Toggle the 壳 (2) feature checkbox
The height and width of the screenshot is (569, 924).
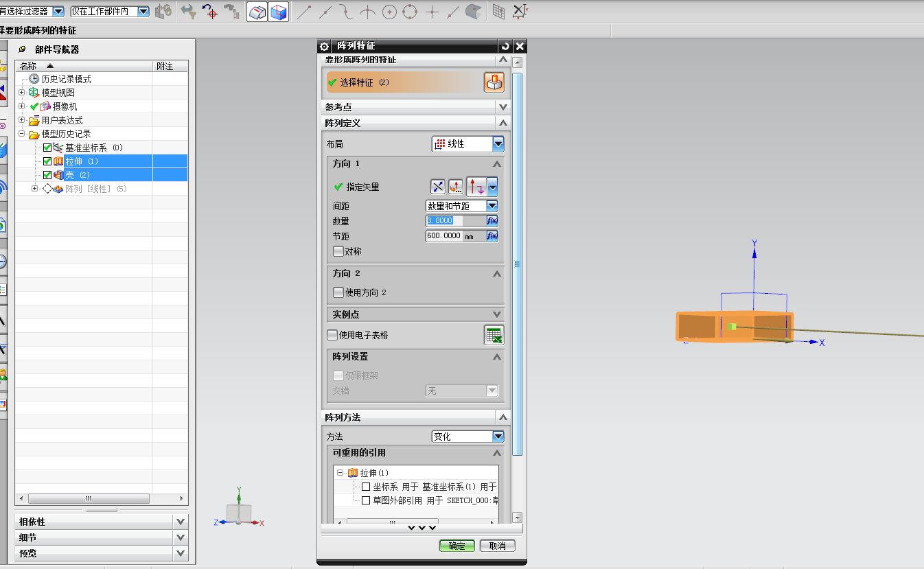click(x=47, y=175)
